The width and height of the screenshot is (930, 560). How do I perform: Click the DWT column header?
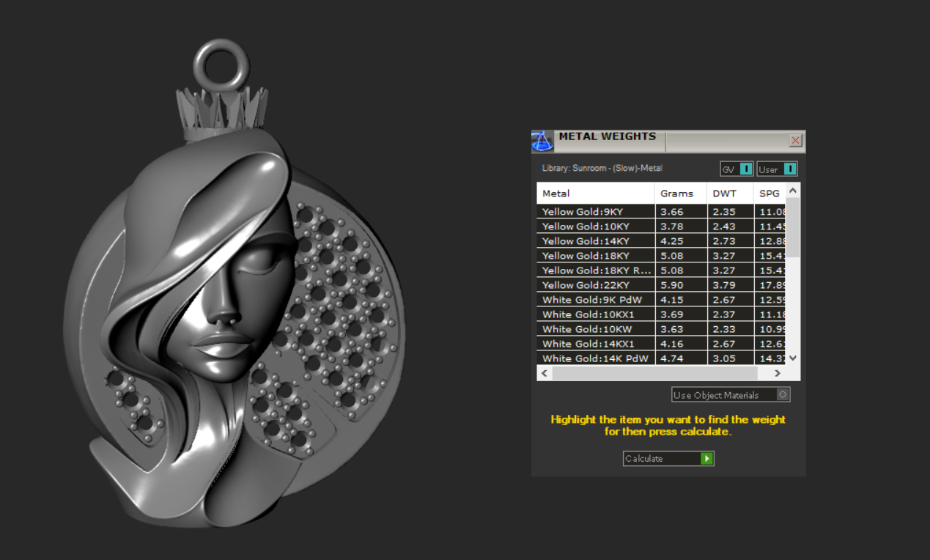(x=729, y=194)
